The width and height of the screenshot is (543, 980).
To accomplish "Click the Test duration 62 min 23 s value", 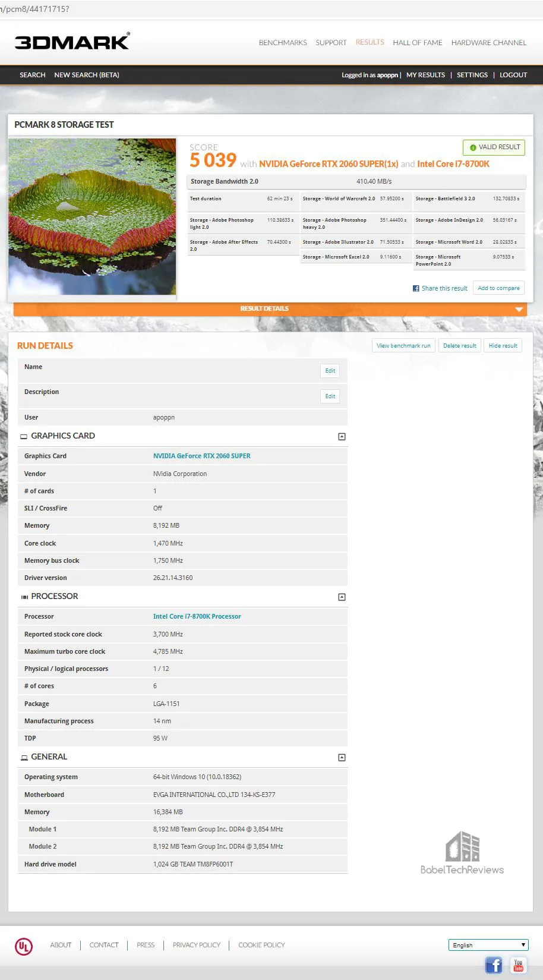I will (x=280, y=199).
